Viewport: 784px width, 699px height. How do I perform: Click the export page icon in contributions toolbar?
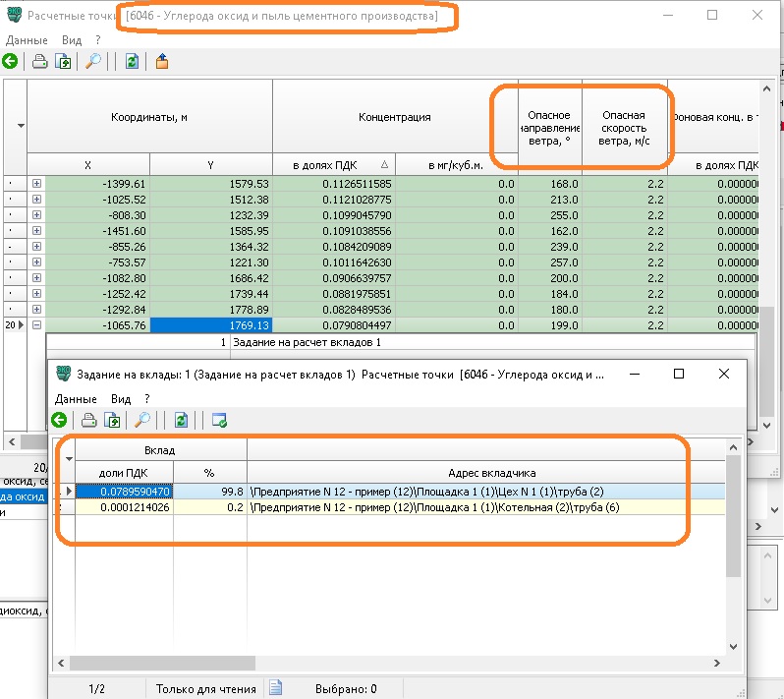pos(114,421)
